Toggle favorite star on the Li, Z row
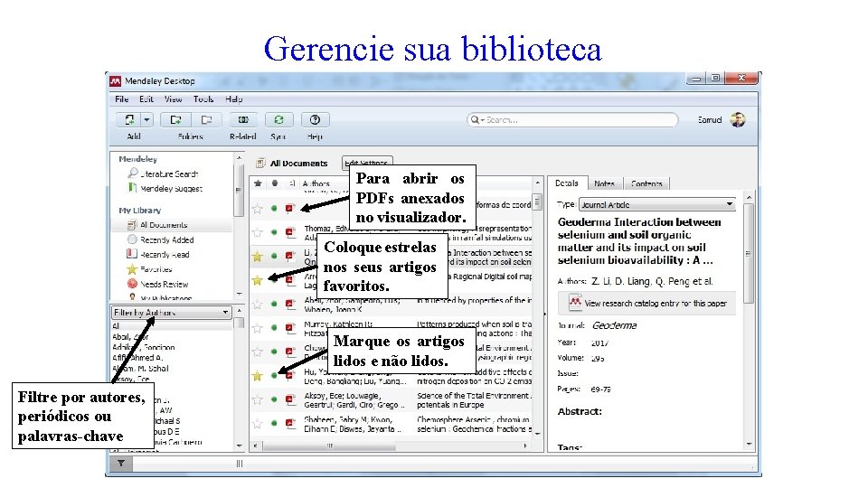This screenshot has width=868, height=488. [x=258, y=256]
